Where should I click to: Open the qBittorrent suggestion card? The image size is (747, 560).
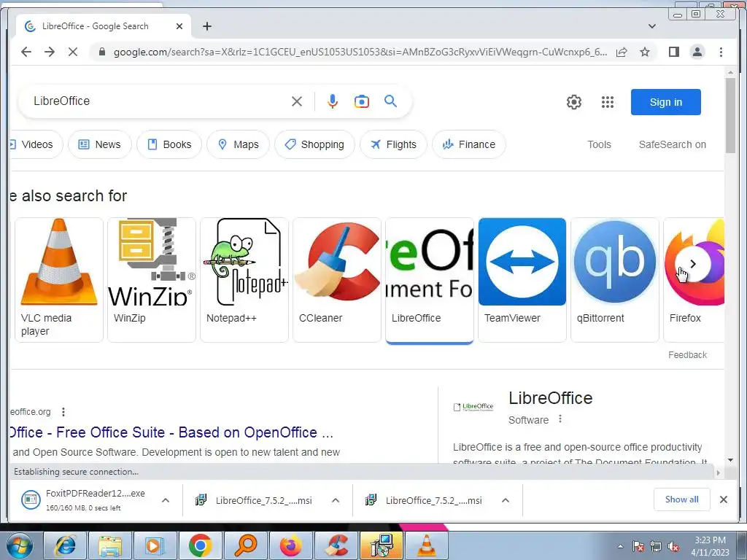(614, 280)
